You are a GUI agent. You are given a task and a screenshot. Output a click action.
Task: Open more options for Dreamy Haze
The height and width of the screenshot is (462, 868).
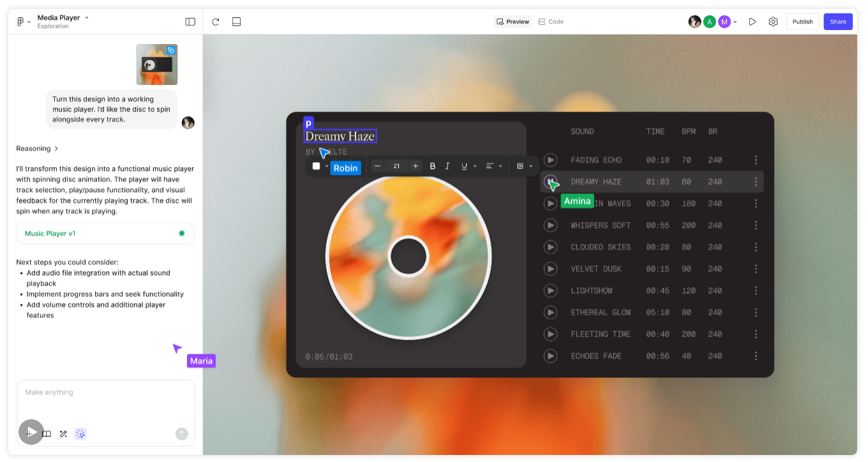[756, 182]
